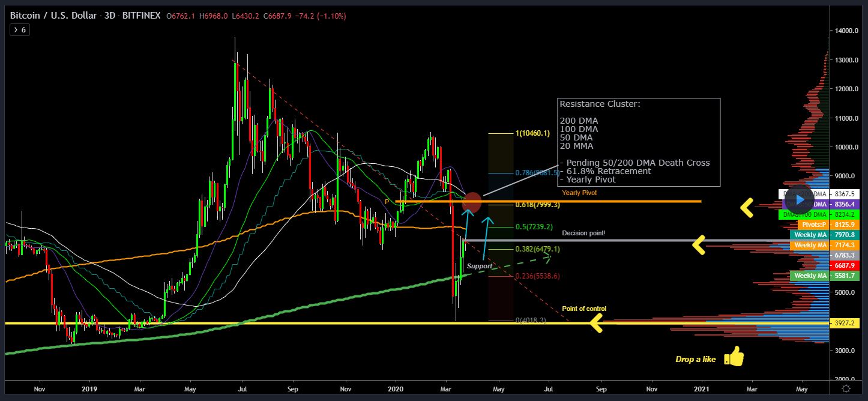Click the yellow arrow at Point of control

[596, 324]
